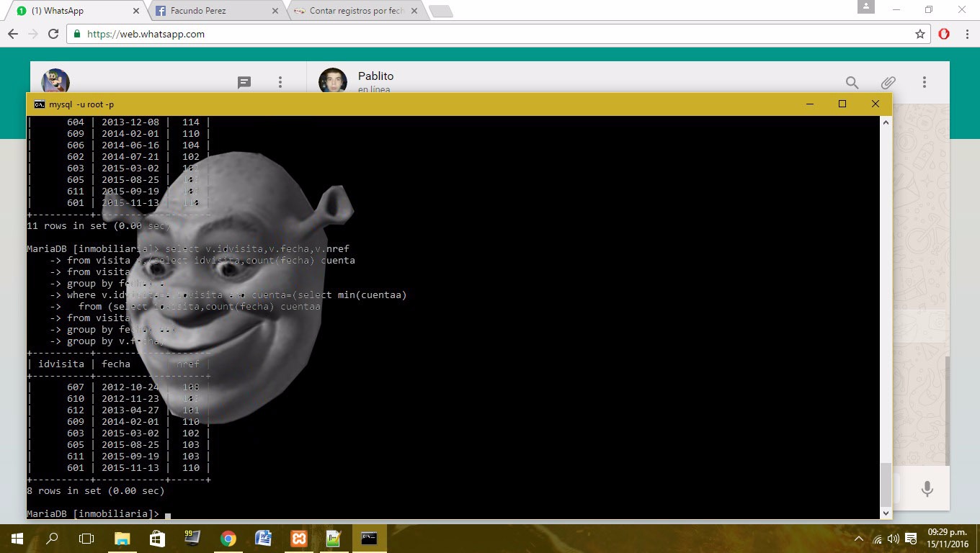
Task: Click the Chrome profile user icon
Action: click(866, 6)
